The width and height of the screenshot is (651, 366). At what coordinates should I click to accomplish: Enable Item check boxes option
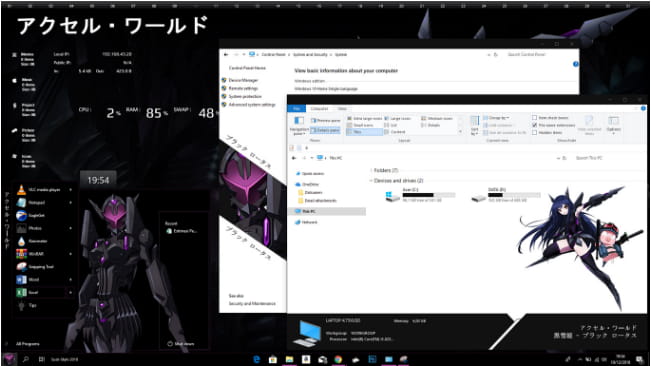pyautogui.click(x=550, y=118)
